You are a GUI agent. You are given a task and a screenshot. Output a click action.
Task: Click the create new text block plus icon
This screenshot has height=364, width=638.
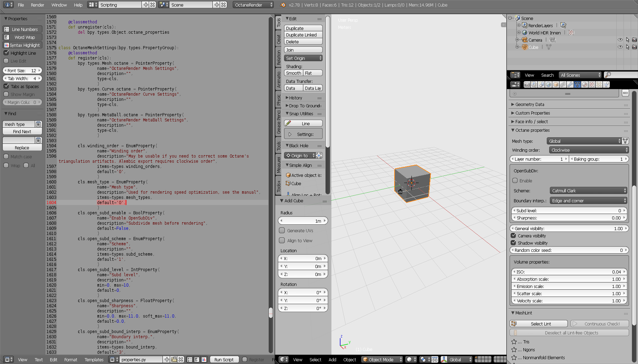[x=167, y=359]
